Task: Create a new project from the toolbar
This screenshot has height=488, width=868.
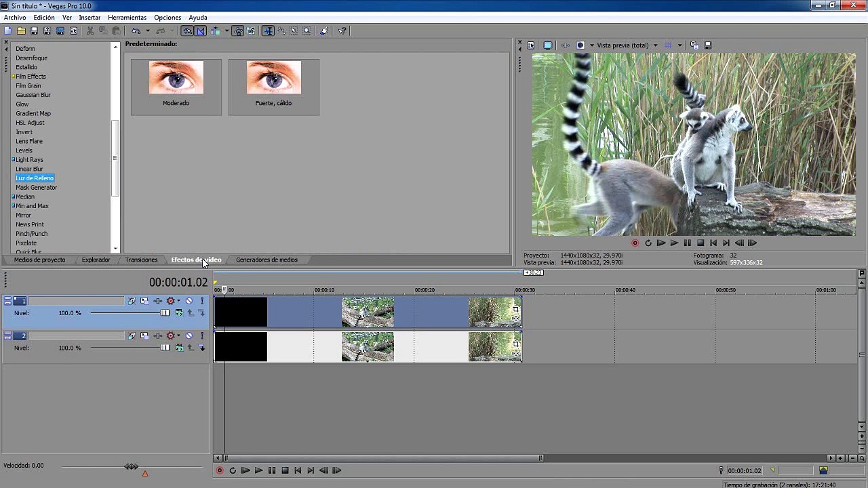Action: pos(7,30)
